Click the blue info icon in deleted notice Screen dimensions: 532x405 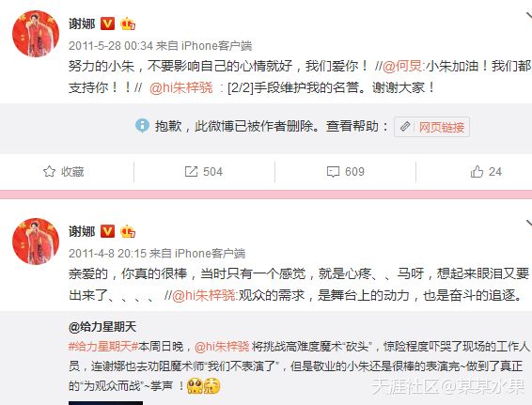point(142,126)
